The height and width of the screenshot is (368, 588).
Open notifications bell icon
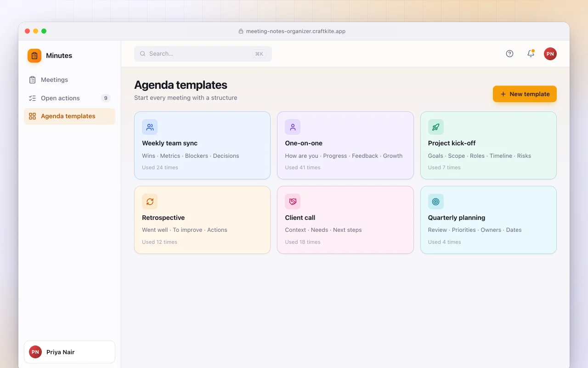pos(531,54)
